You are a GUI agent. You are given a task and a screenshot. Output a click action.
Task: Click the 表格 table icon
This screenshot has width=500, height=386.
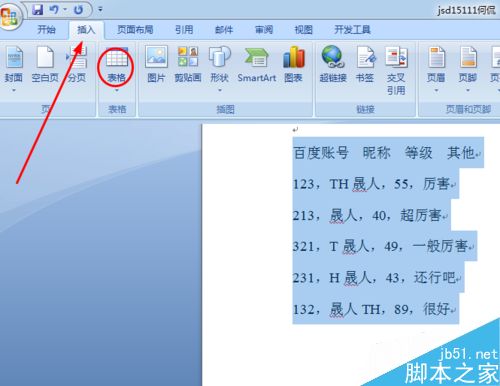pos(116,57)
